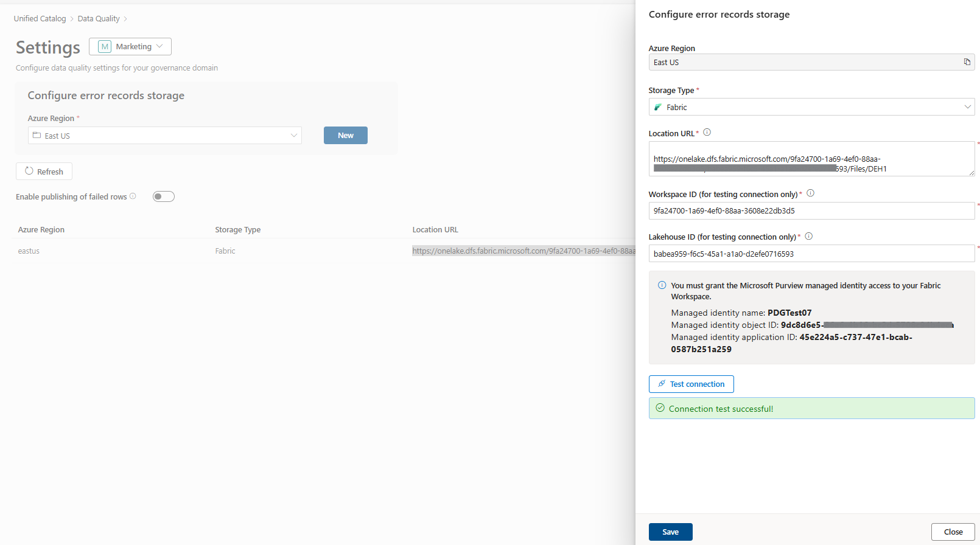Image resolution: width=980 pixels, height=545 pixels.
Task: Click the Marketing domain 'M' icon
Action: pyautogui.click(x=105, y=47)
